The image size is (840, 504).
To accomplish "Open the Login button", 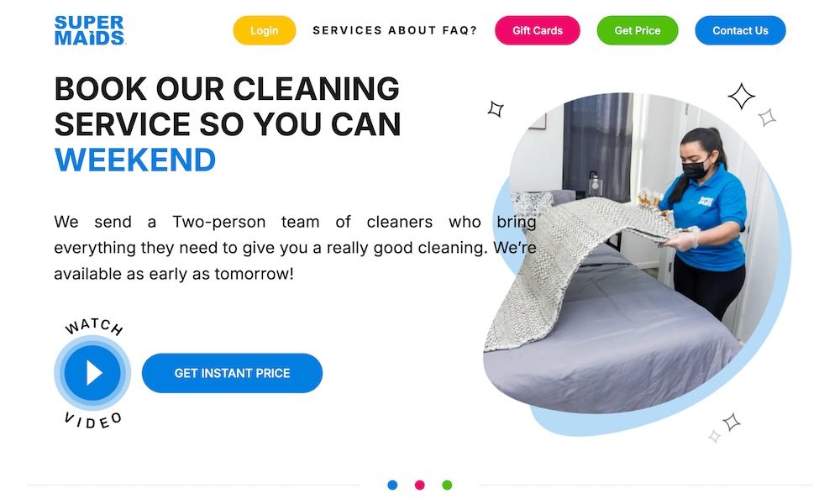I will pyautogui.click(x=265, y=30).
